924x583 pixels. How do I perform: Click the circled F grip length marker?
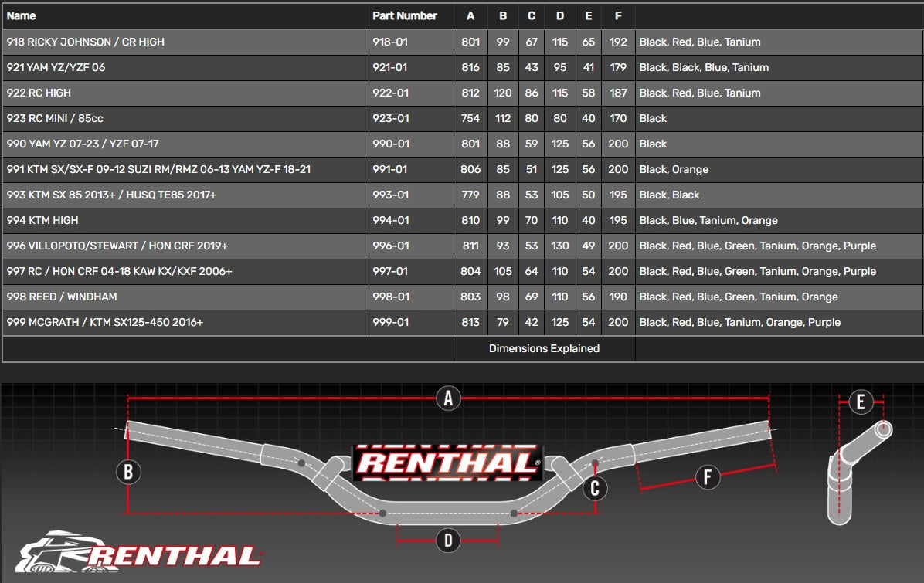click(x=708, y=477)
